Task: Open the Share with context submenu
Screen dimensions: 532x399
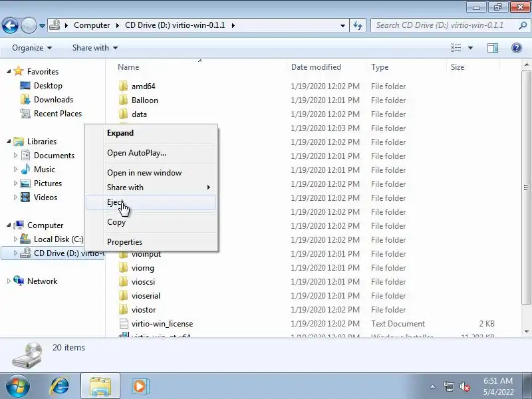Action: (151, 188)
